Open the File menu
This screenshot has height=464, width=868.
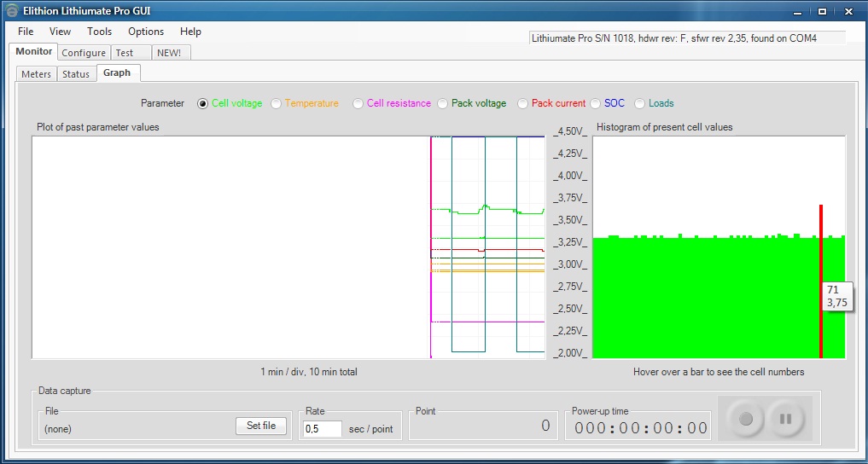(x=26, y=32)
